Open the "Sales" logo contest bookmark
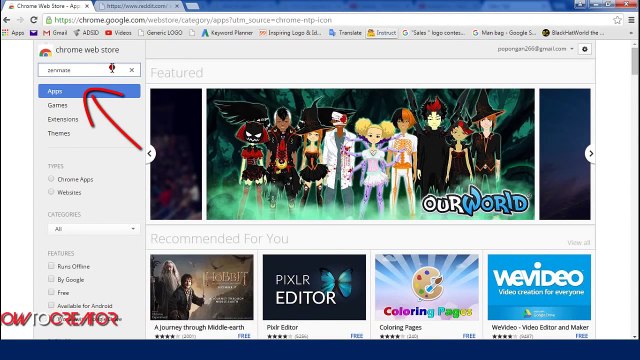 click(433, 33)
